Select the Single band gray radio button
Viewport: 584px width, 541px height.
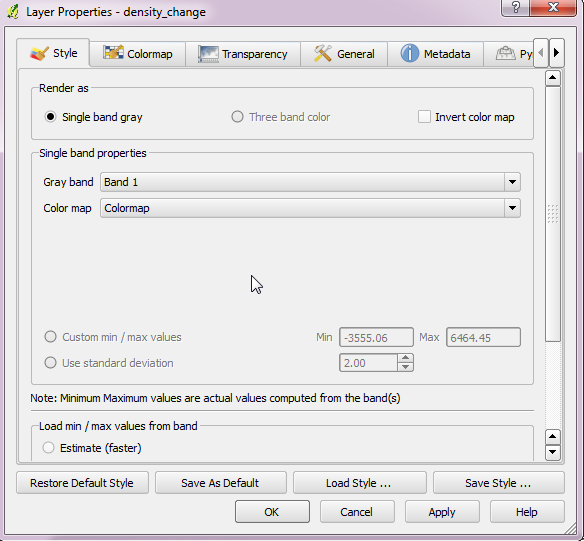pyautogui.click(x=50, y=117)
